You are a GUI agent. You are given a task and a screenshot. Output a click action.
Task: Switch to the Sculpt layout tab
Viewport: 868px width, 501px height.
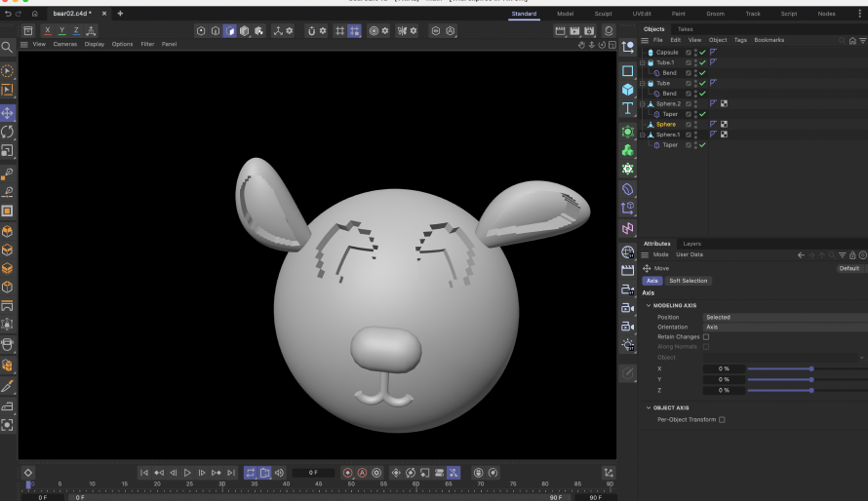point(604,14)
